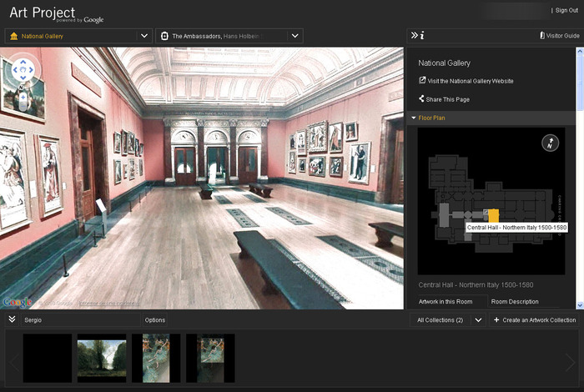
Task: Pan the gallery view upward
Action: (23, 62)
